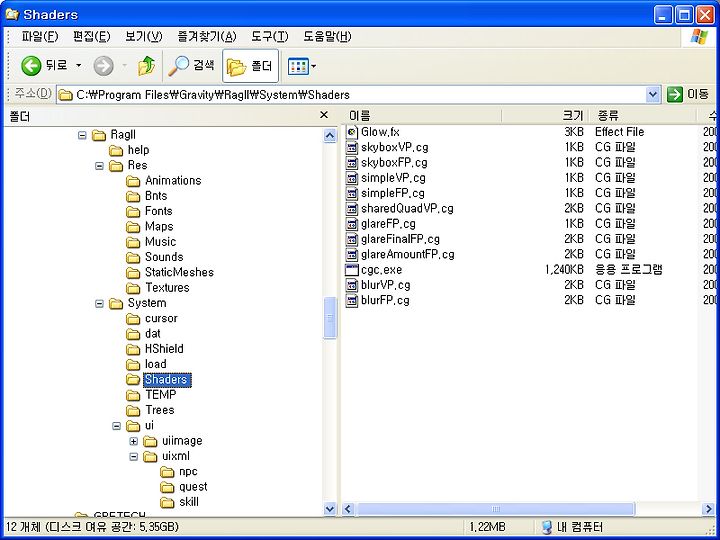
Task: Sort by the 종류 column header
Action: point(642,115)
